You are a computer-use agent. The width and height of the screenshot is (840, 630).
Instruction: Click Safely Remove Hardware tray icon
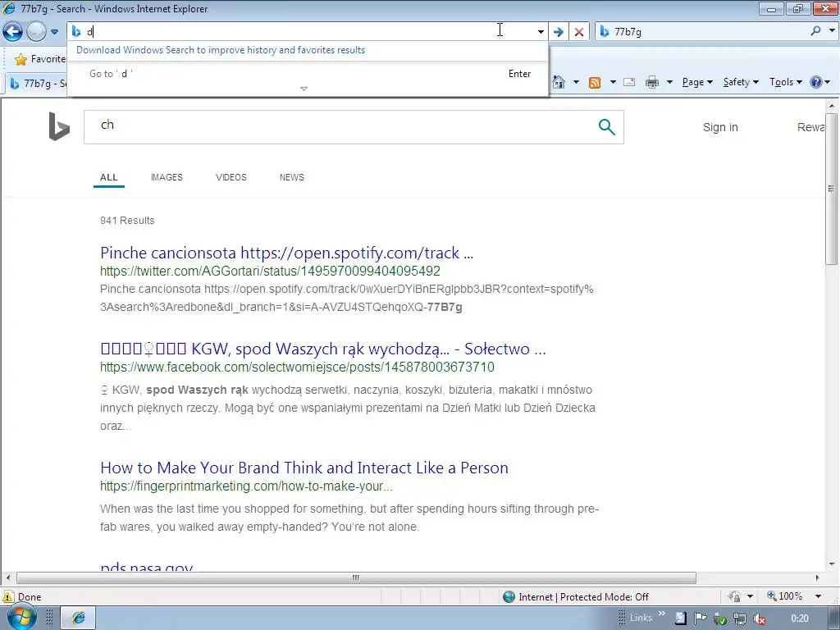click(x=720, y=619)
